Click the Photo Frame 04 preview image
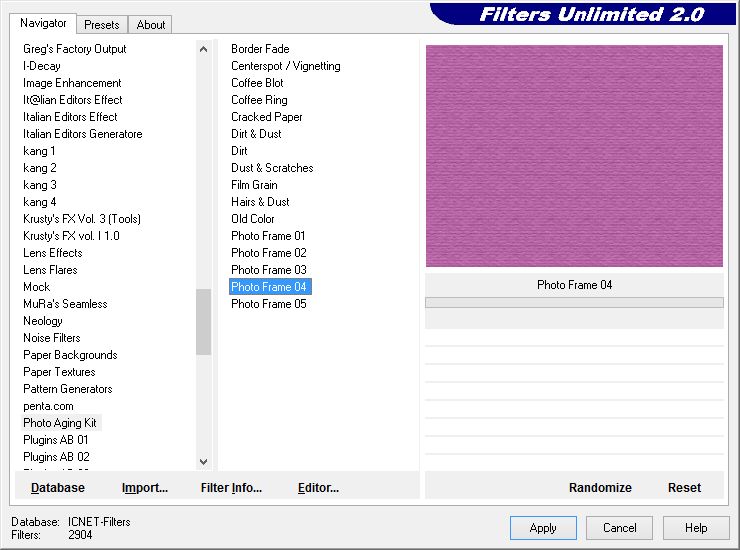This screenshot has width=740, height=550. [574, 156]
